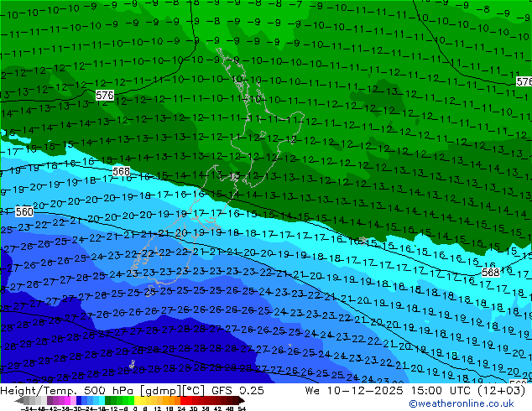Pick the gray legend swatch
Viewport: 532px width, 411px height.
(26, 400)
